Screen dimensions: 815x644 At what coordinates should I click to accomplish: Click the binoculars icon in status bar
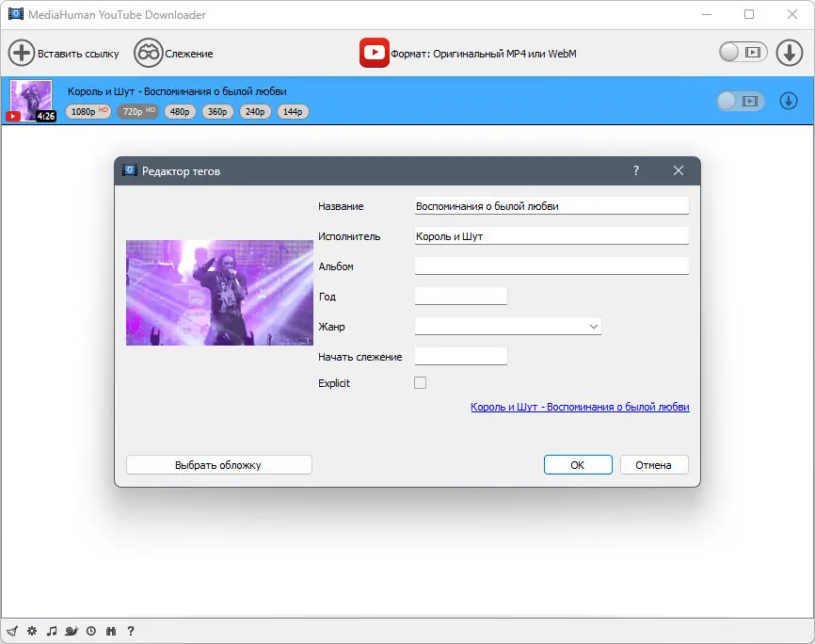(111, 631)
